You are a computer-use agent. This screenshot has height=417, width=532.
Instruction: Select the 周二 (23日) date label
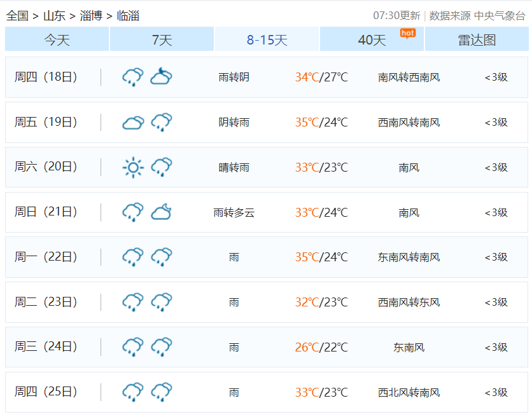pyautogui.click(x=46, y=302)
